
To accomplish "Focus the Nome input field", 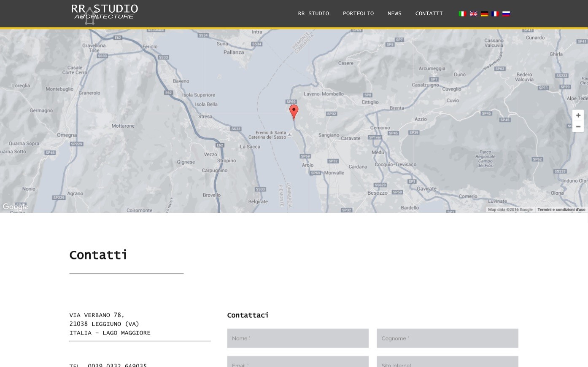I will point(298,338).
